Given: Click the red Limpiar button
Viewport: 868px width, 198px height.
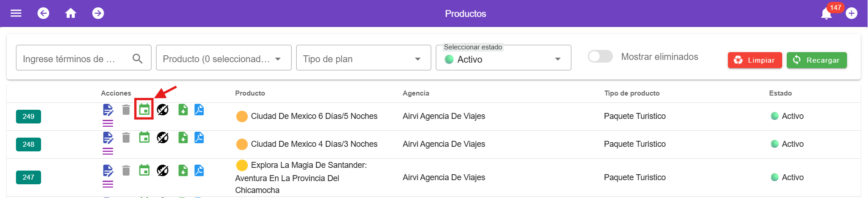Looking at the screenshot, I should [754, 60].
